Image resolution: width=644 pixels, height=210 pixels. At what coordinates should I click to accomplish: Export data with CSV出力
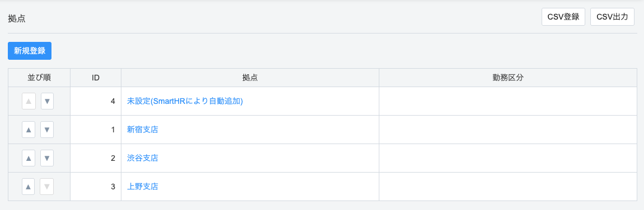pos(612,17)
